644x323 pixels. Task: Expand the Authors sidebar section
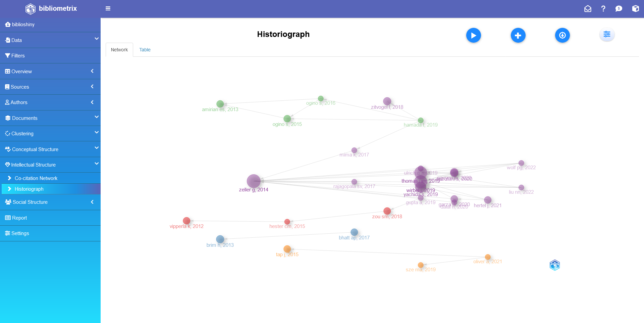50,102
